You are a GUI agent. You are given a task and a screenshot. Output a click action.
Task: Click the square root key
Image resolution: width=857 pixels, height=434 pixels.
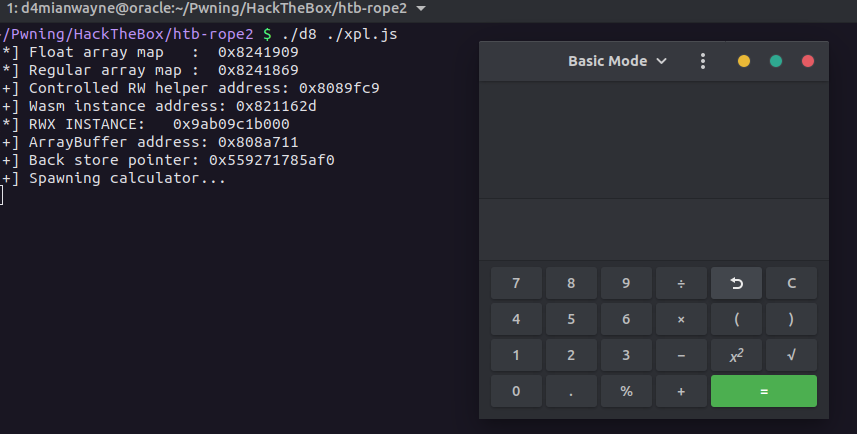[x=791, y=355]
